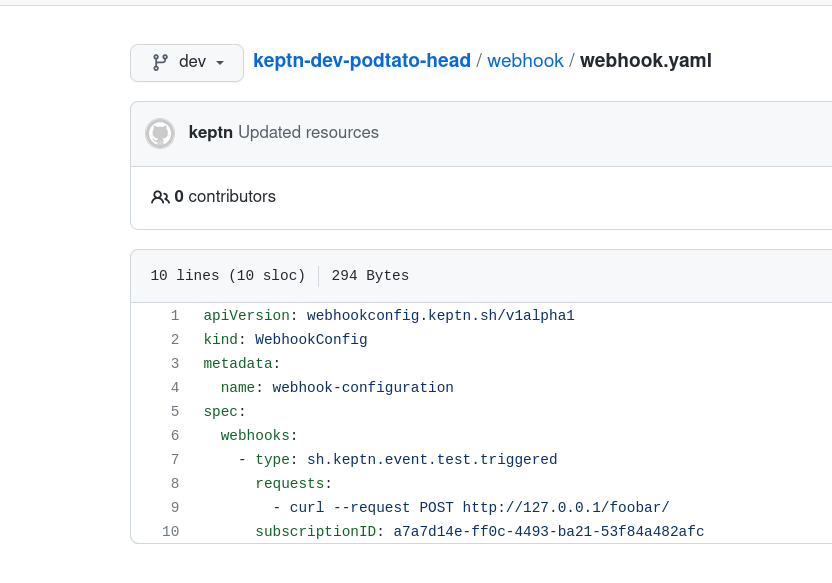Click the 294 Bytes file size label
Screen dimensions: 832x583
[370, 275]
